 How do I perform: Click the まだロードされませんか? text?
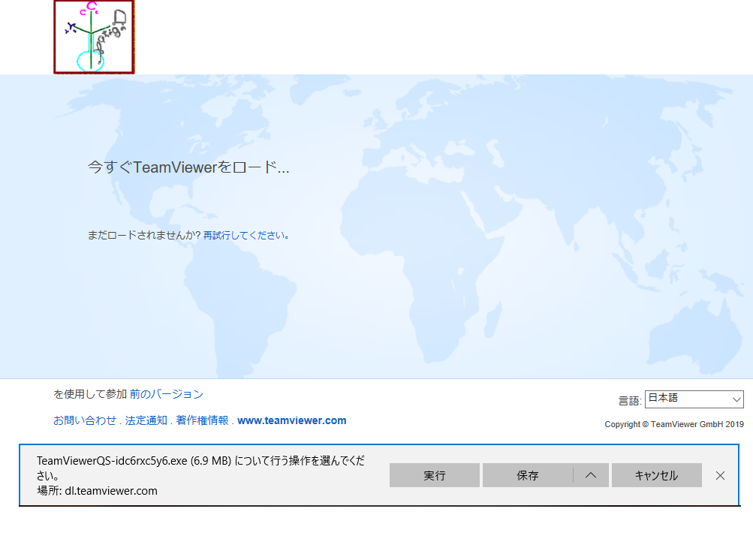click(144, 235)
